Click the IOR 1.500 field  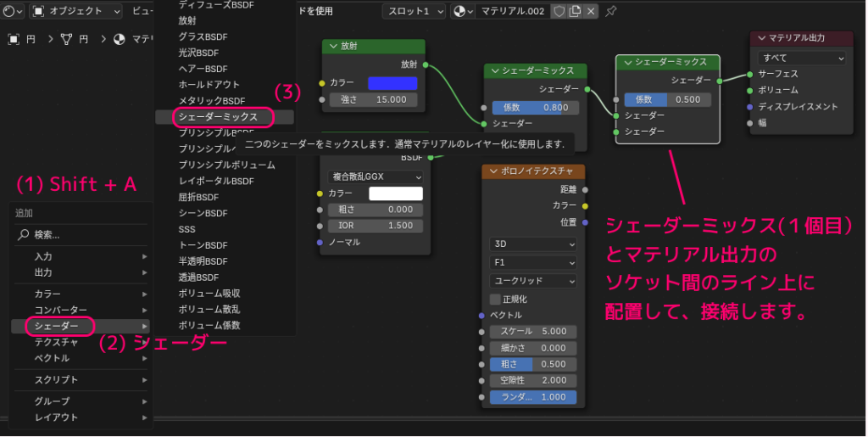(374, 226)
